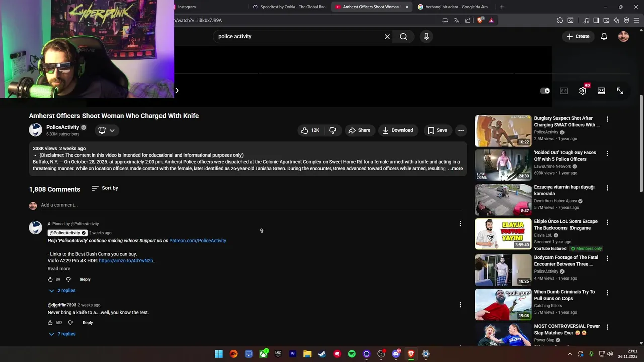Screen dimensions: 644x362
Task: Open options for 'Bodycam Footage of The Fatal' video
Action: 607,258
